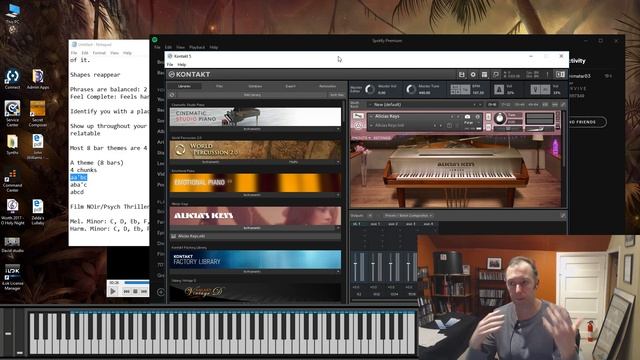Open the Kontakt workspace view icon
The width and height of the screenshot is (640, 360).
pos(484,75)
